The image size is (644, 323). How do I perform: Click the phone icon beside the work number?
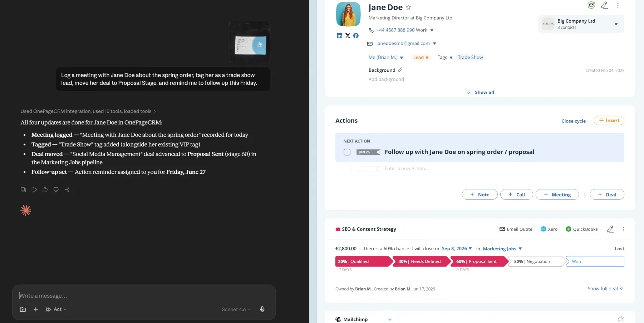point(371,30)
